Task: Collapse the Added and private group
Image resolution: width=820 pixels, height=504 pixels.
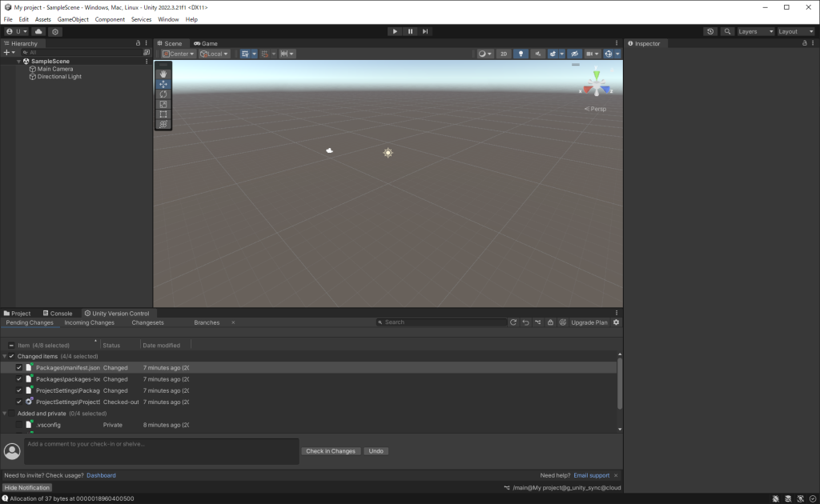Action: pos(5,413)
